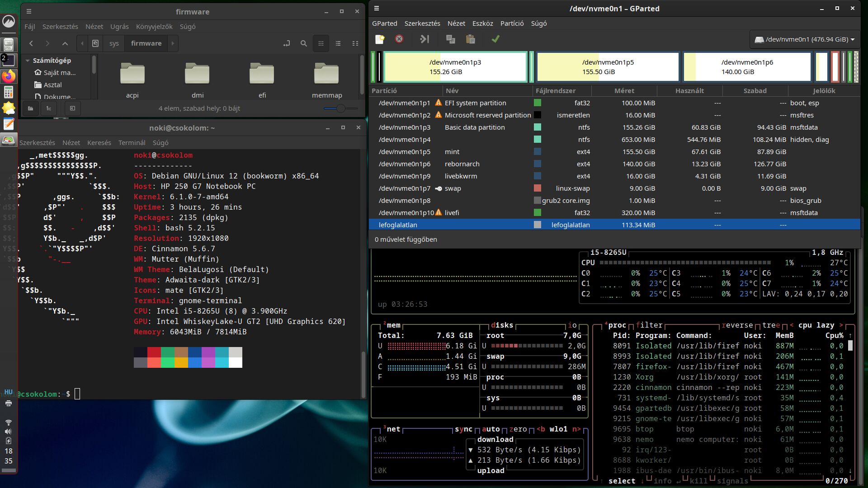Create new partition in GParted toolbar
The width and height of the screenshot is (868, 488).
(x=380, y=39)
